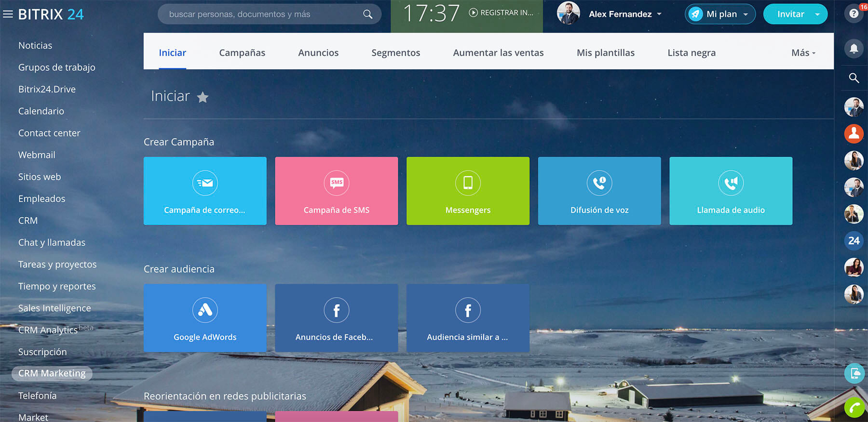This screenshot has height=422, width=868.
Task: Switch to the Campañas tab
Action: (x=242, y=53)
